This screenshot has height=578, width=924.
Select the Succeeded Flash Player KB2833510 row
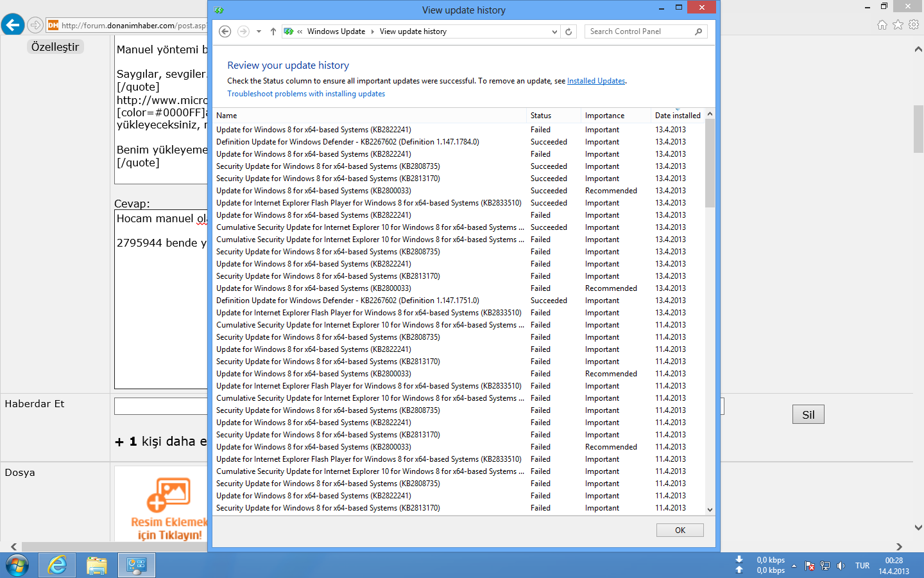coord(459,203)
